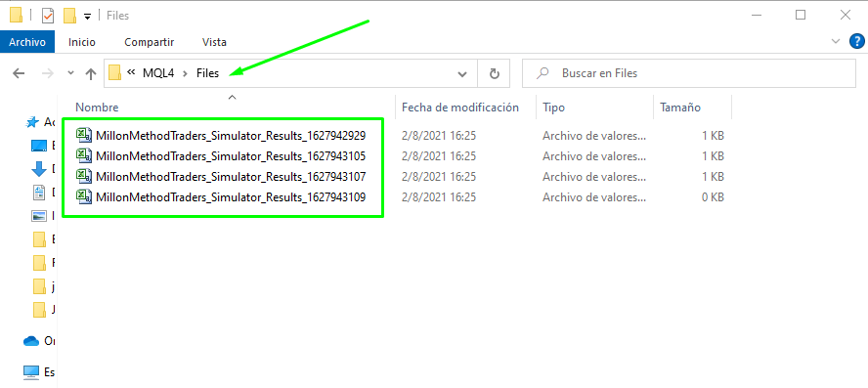The image size is (868, 388).
Task: Open Quick access star in sidebar
Action: tap(32, 122)
